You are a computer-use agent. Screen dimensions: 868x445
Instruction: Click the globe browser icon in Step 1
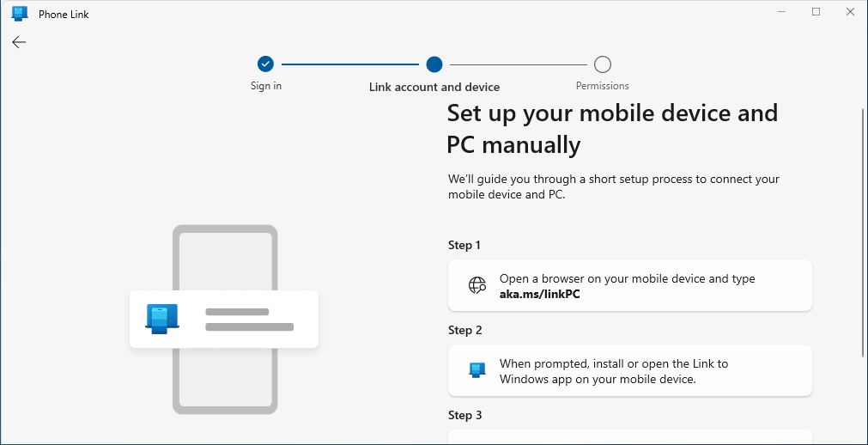tap(477, 285)
